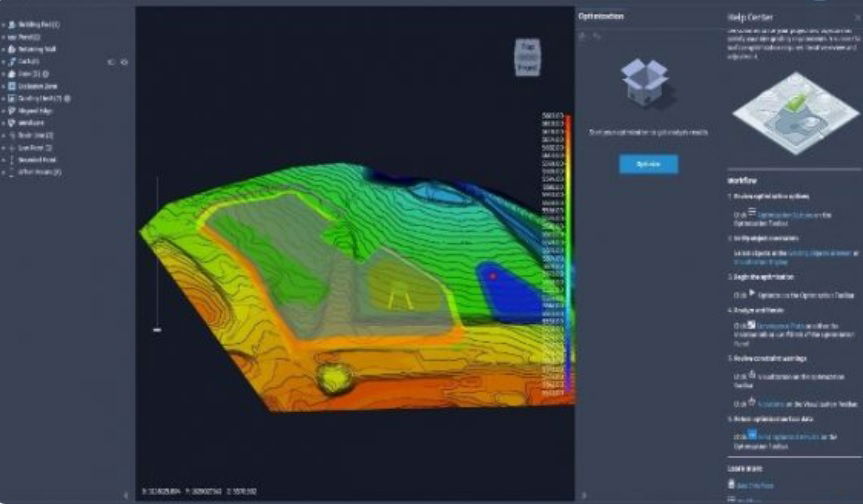Select the Drain Line icon in tree

point(12,135)
